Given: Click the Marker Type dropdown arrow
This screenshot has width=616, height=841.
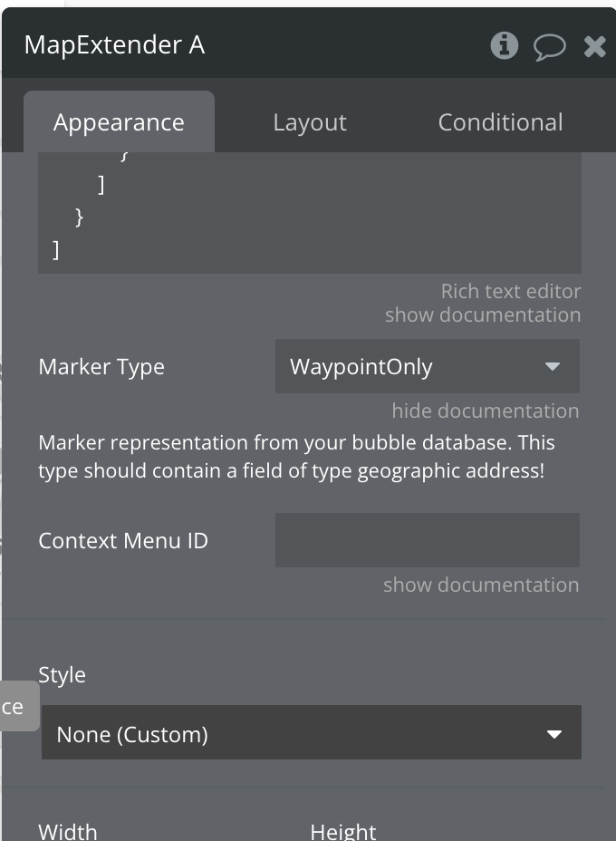Looking at the screenshot, I should click(552, 367).
